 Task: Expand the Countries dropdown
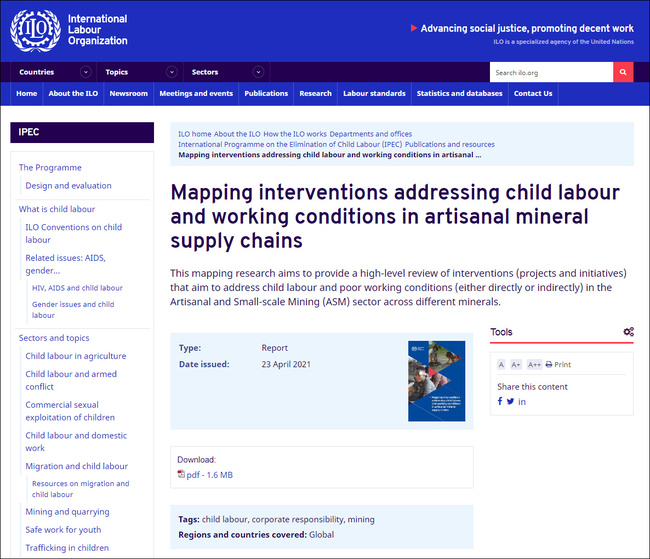(x=86, y=72)
